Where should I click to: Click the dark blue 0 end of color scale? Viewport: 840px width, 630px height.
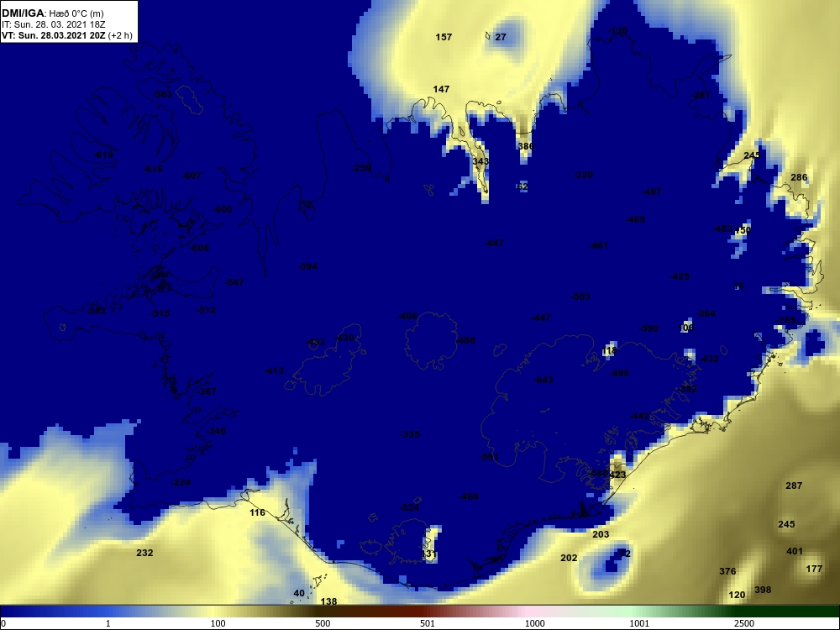tap(4, 612)
